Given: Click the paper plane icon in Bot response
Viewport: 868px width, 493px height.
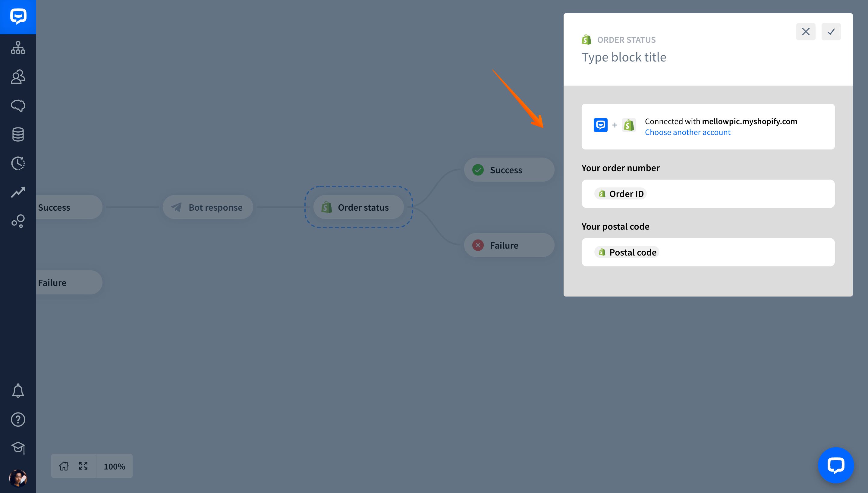Looking at the screenshot, I should pyautogui.click(x=176, y=207).
